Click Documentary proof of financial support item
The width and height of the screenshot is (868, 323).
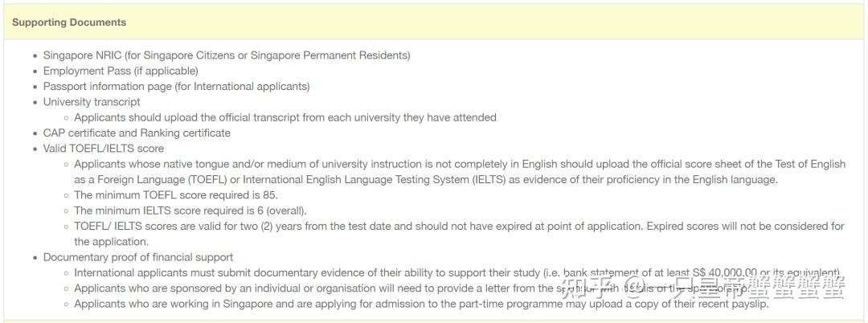coord(138,257)
